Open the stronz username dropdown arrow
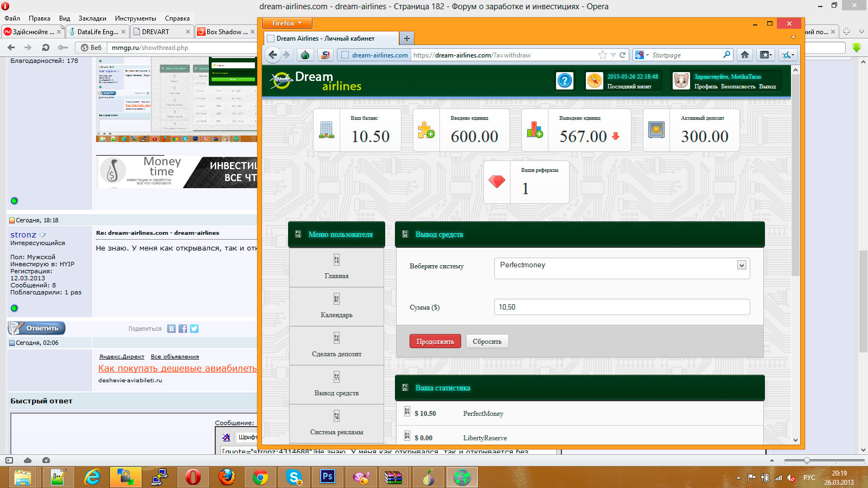 tap(43, 235)
